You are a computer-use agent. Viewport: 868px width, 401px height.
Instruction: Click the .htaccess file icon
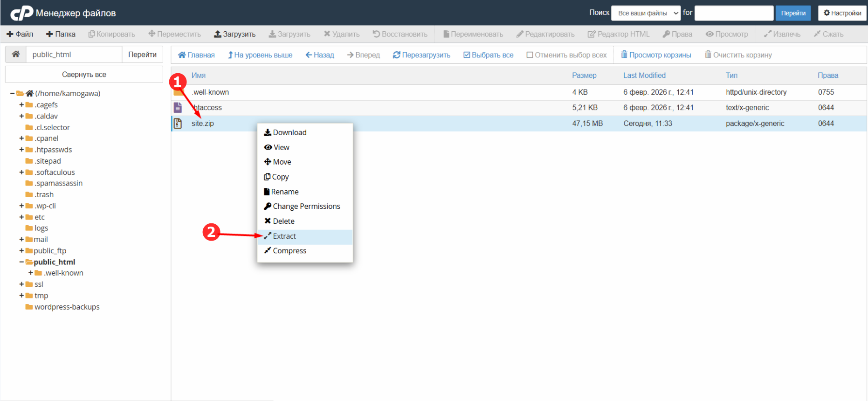click(178, 108)
